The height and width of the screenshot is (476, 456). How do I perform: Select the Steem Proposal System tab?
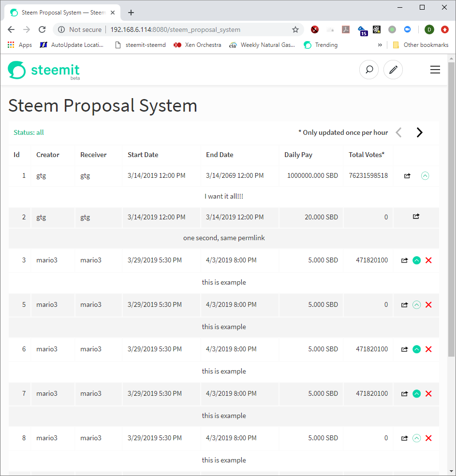point(62,13)
